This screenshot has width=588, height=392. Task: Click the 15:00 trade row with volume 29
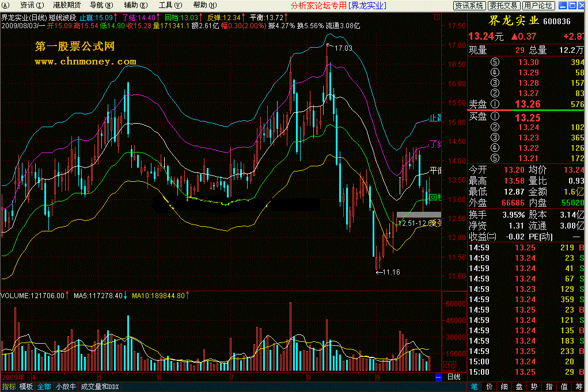click(x=526, y=372)
